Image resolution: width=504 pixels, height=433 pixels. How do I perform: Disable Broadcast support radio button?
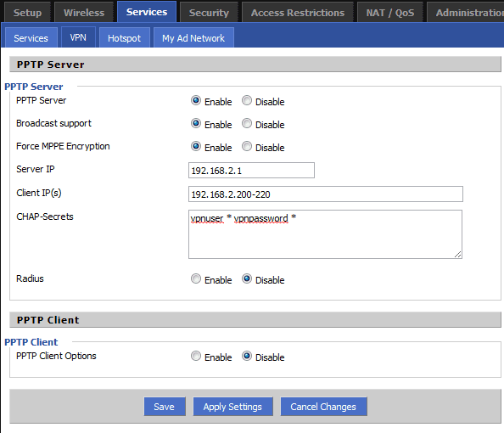tap(247, 123)
